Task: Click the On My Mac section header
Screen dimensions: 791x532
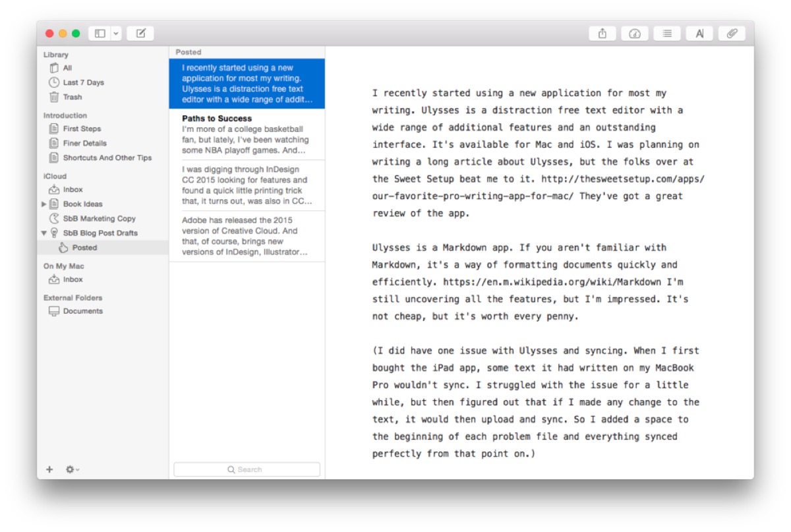Action: pos(64,266)
